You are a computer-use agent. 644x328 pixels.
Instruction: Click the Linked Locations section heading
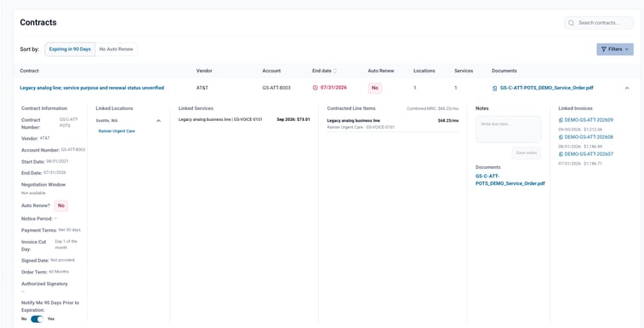[114, 108]
